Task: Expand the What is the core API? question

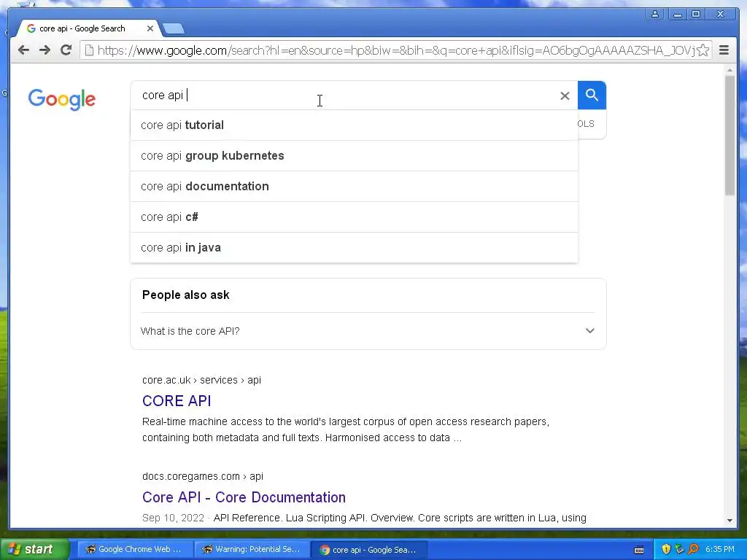Action: pos(368,331)
